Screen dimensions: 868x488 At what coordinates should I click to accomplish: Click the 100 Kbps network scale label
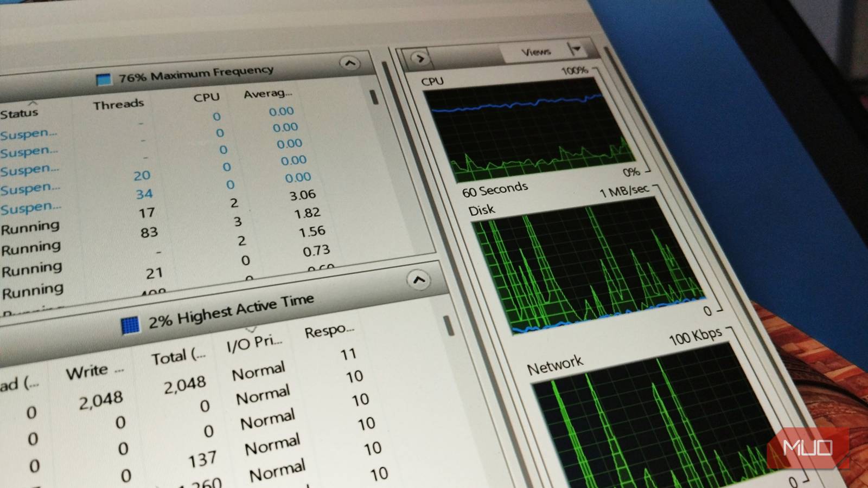click(x=695, y=337)
